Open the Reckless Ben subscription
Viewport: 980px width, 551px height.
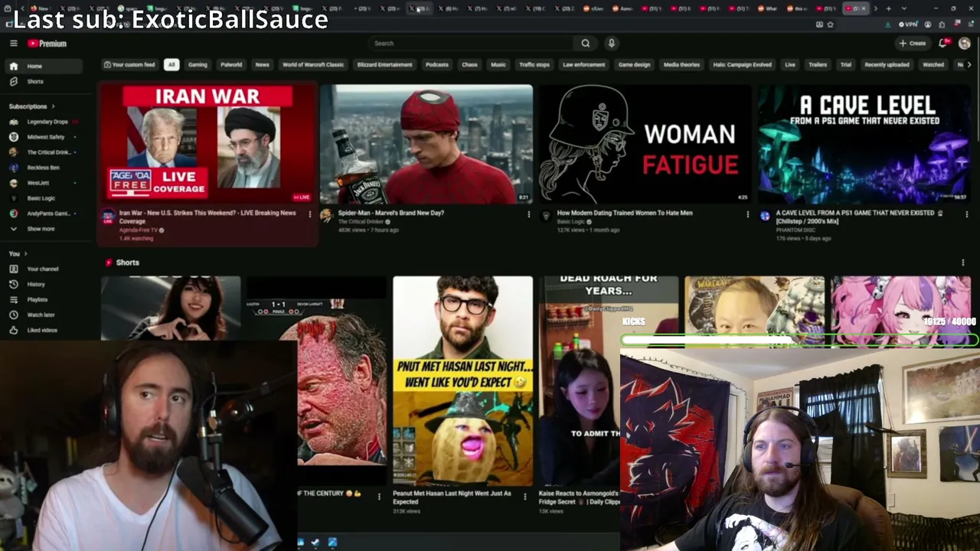[43, 168]
